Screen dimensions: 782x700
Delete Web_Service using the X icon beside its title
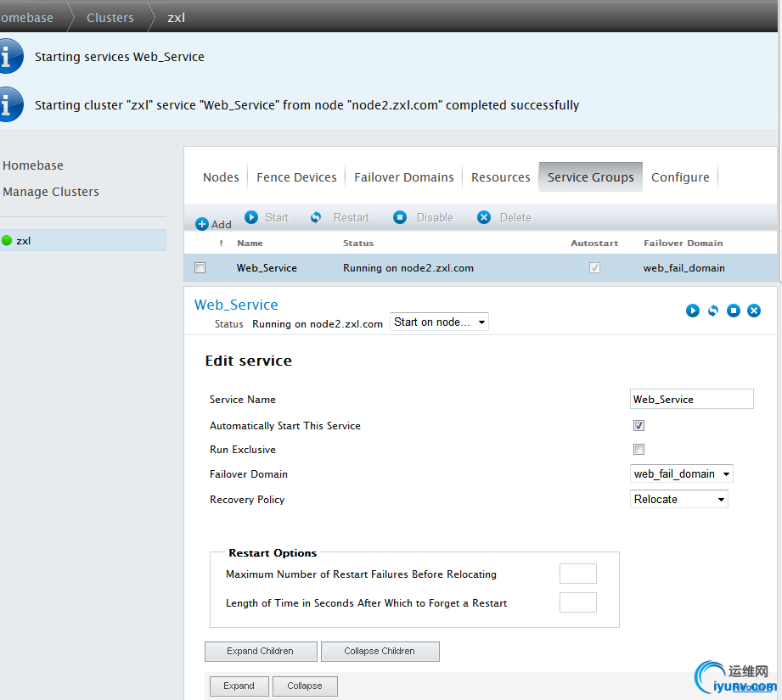coord(754,311)
